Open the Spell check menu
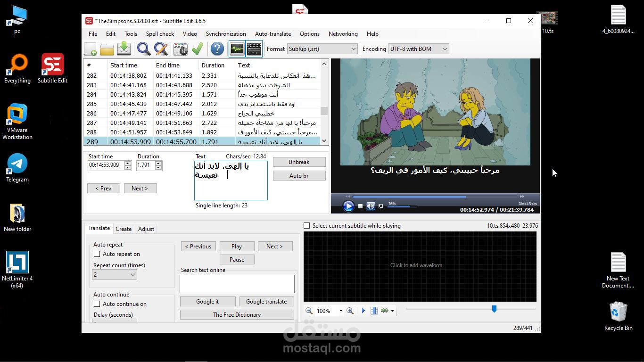 pos(160,34)
